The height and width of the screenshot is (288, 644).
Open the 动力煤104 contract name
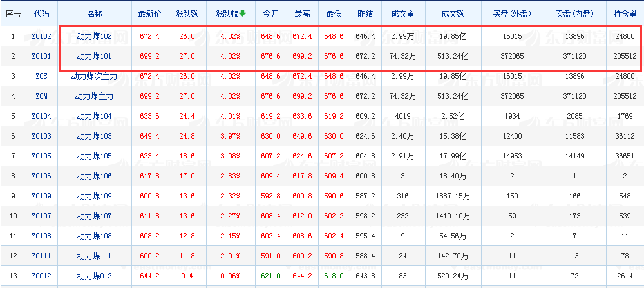(95, 116)
